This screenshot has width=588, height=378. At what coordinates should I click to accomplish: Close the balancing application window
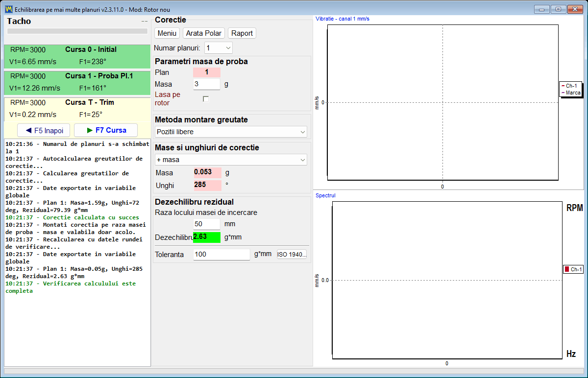575,9
